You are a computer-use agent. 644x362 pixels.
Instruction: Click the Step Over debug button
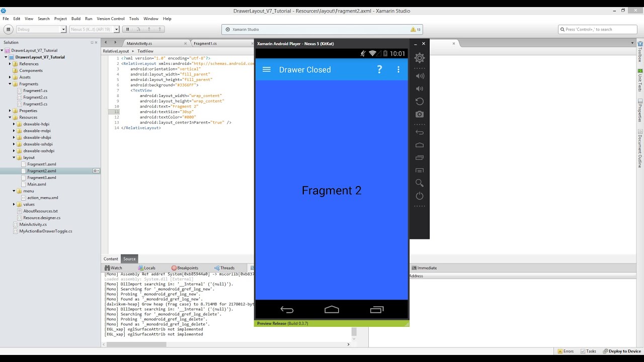pos(138,29)
